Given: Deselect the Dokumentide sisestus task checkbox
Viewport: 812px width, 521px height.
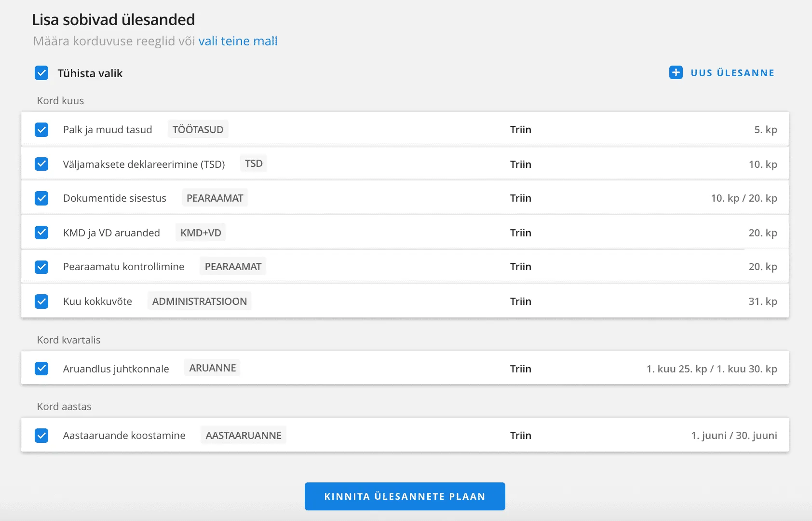Looking at the screenshot, I should 41,198.
